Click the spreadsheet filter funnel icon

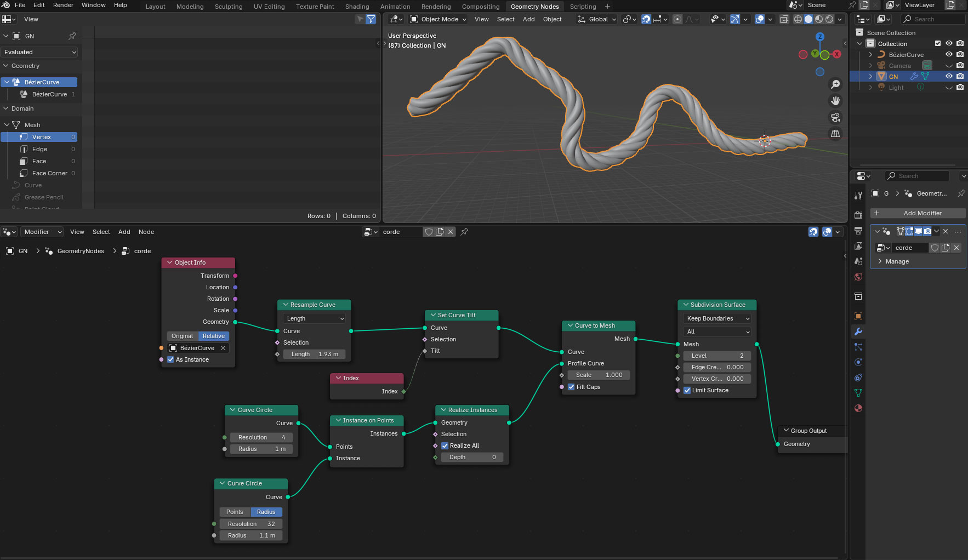click(371, 19)
